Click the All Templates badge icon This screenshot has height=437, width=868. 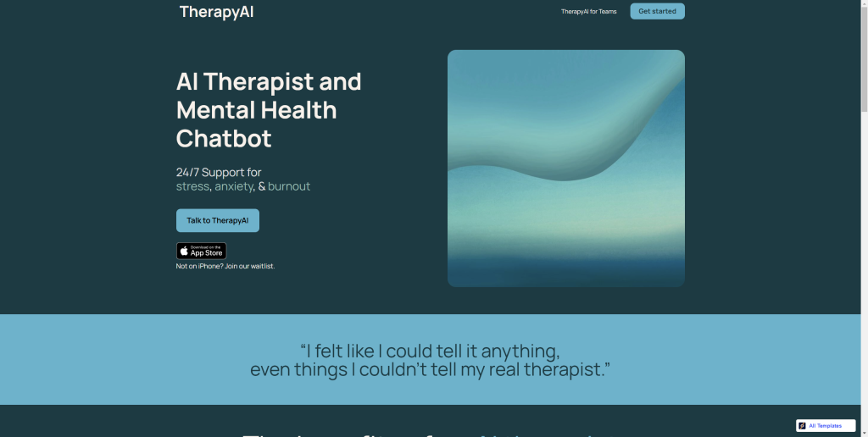[x=802, y=425]
